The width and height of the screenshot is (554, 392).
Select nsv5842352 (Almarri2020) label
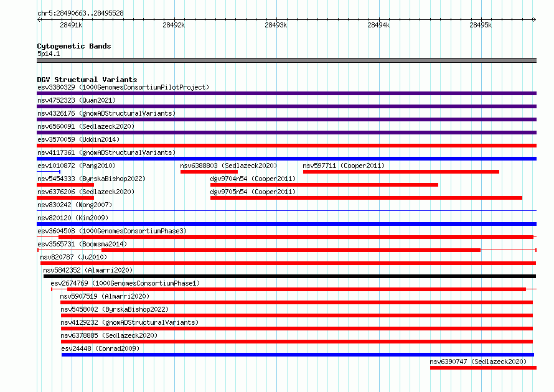(x=88, y=270)
